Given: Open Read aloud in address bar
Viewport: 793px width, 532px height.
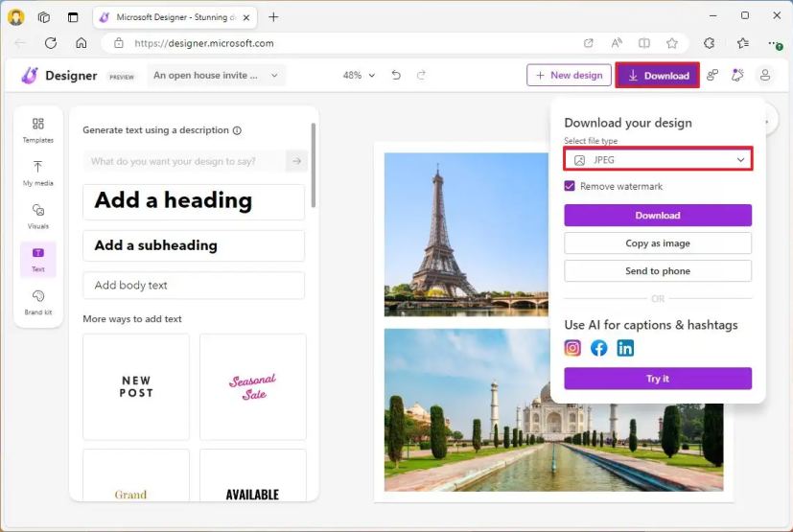Looking at the screenshot, I should tap(616, 43).
